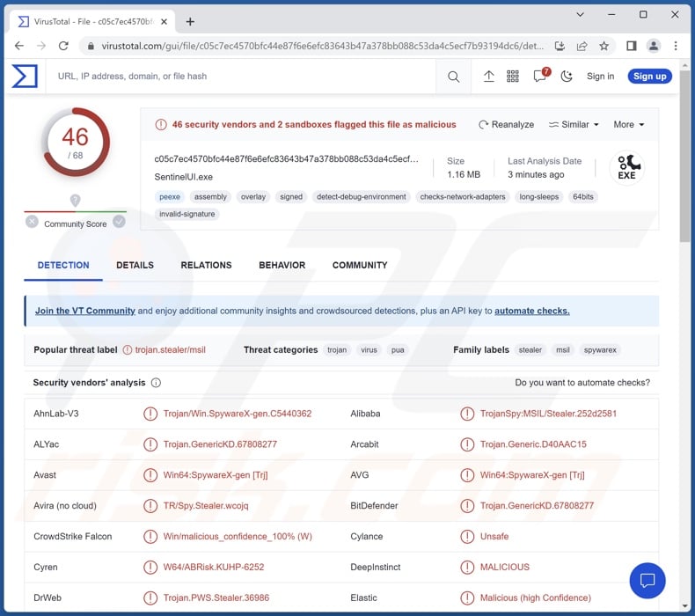The image size is (695, 616).
Task: Click DrWeb detection Trojan.PWS.Stealer.36986
Action: click(216, 598)
